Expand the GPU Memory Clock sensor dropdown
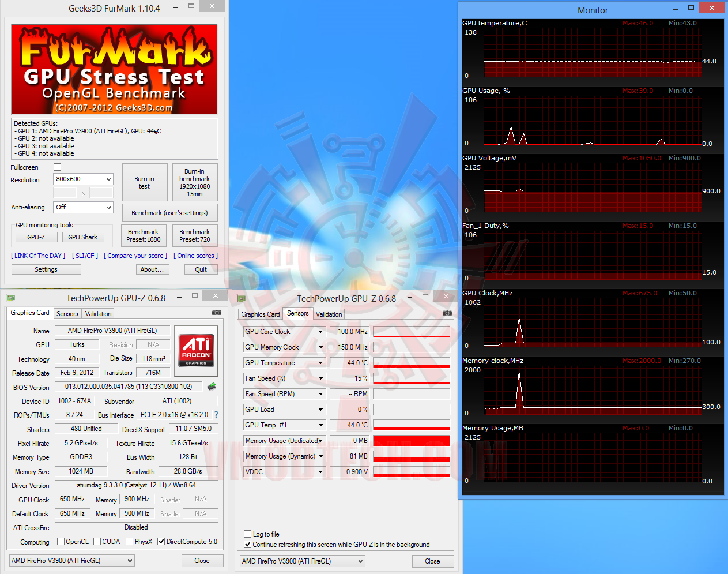 [x=321, y=347]
